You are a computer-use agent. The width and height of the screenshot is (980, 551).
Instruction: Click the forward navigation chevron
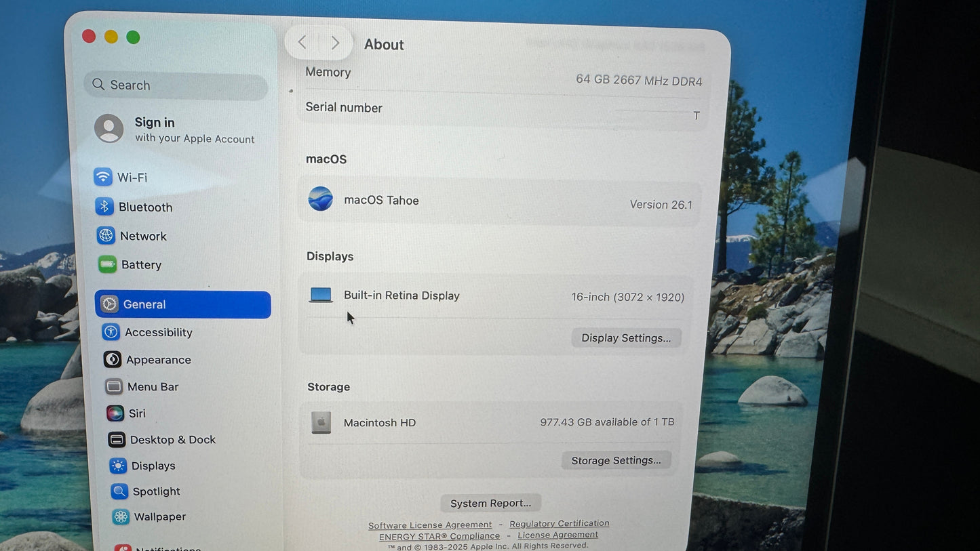coord(335,42)
